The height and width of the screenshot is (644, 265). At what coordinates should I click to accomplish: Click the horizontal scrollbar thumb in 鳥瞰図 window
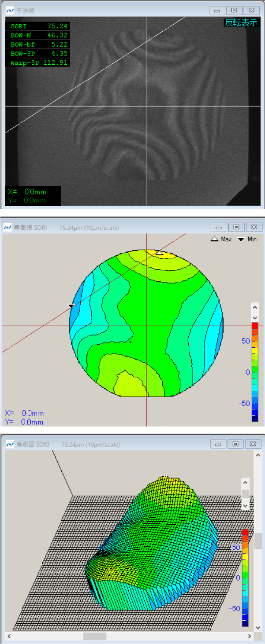click(95, 637)
